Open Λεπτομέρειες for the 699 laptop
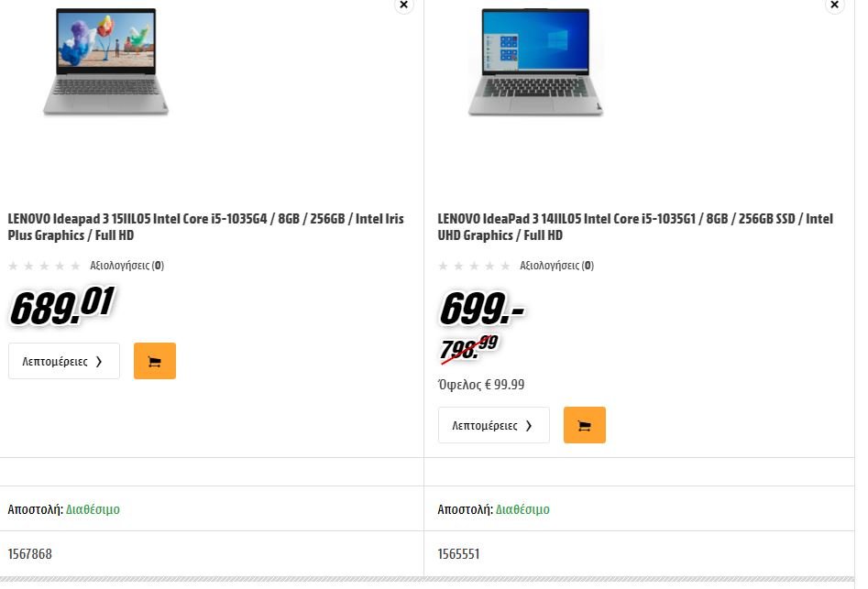The height and width of the screenshot is (589, 868). [494, 425]
